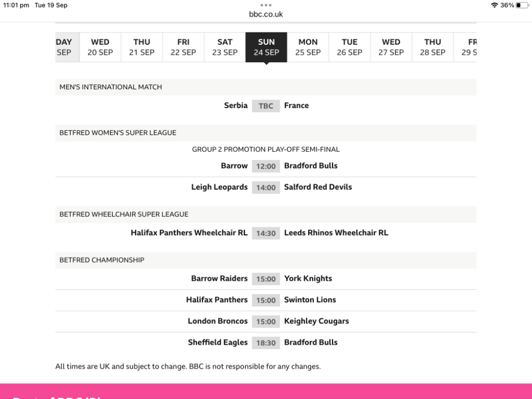Image resolution: width=532 pixels, height=399 pixels.
Task: Click the Serbia team name
Action: (236, 105)
